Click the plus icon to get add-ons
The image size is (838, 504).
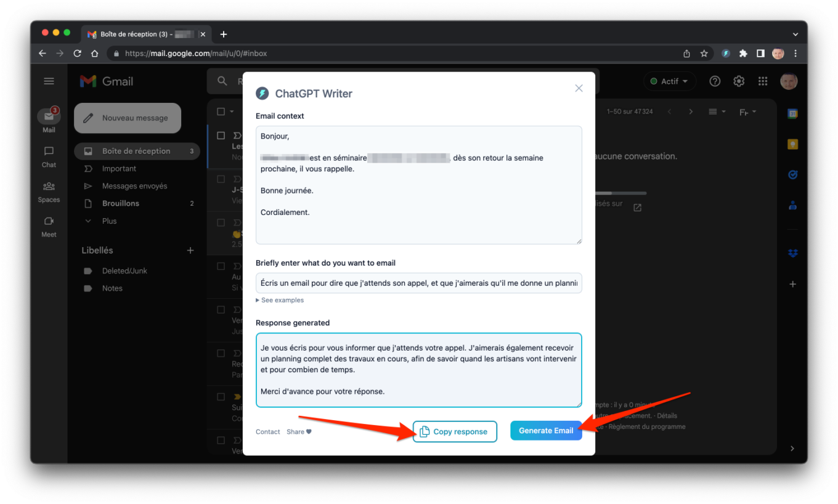tap(793, 284)
